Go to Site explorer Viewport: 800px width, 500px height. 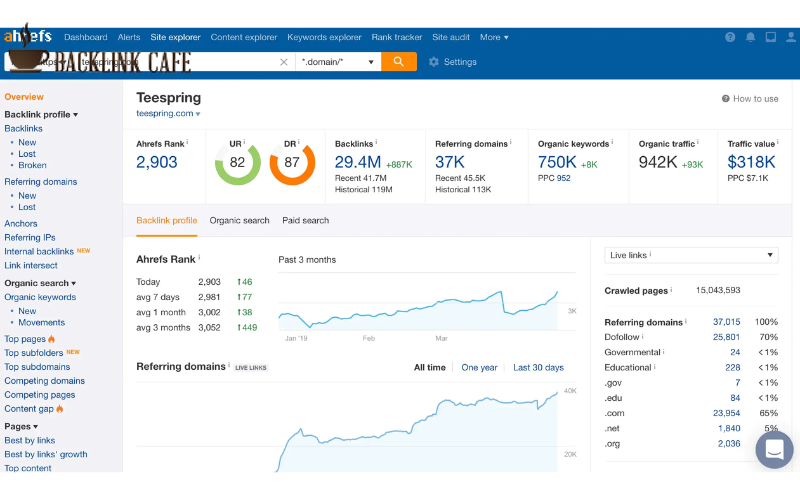click(176, 37)
